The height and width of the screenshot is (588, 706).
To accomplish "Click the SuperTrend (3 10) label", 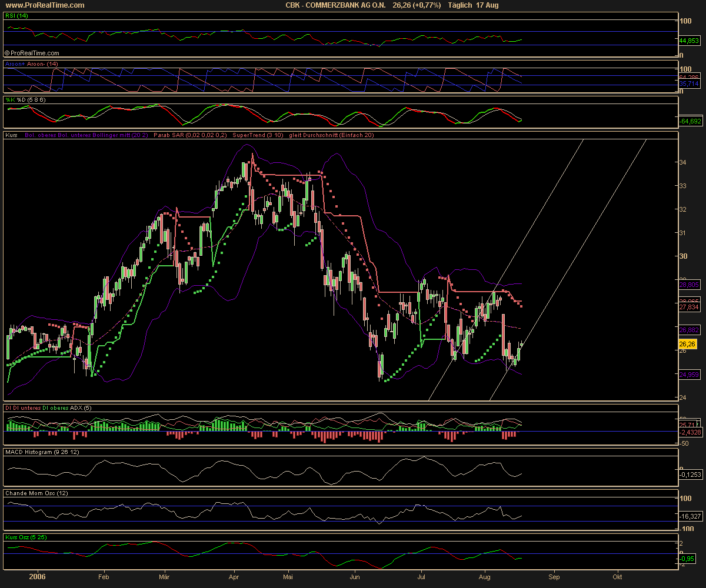I will [x=258, y=135].
